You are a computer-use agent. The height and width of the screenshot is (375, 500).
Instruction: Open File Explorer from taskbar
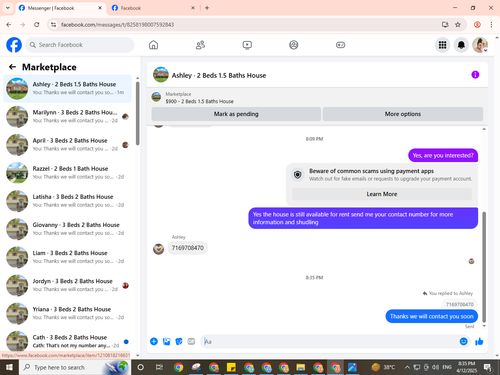(301, 367)
